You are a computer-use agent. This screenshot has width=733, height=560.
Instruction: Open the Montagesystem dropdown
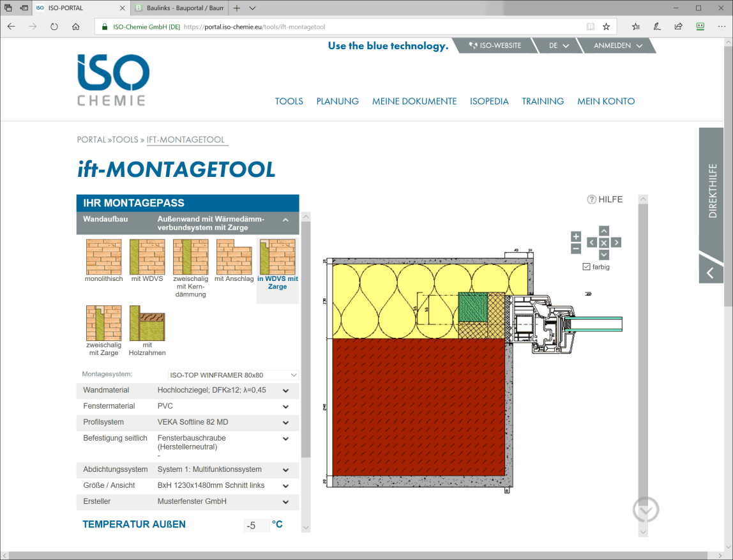coord(233,375)
